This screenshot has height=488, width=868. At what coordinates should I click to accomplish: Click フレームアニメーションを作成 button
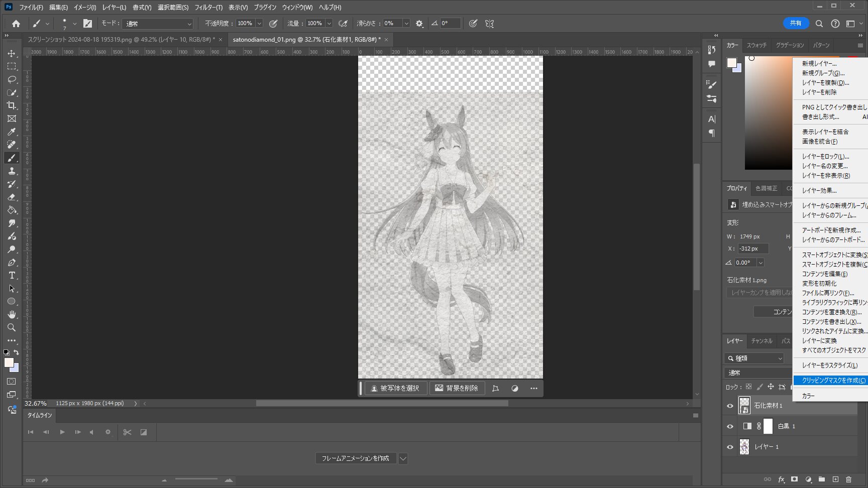coord(356,458)
